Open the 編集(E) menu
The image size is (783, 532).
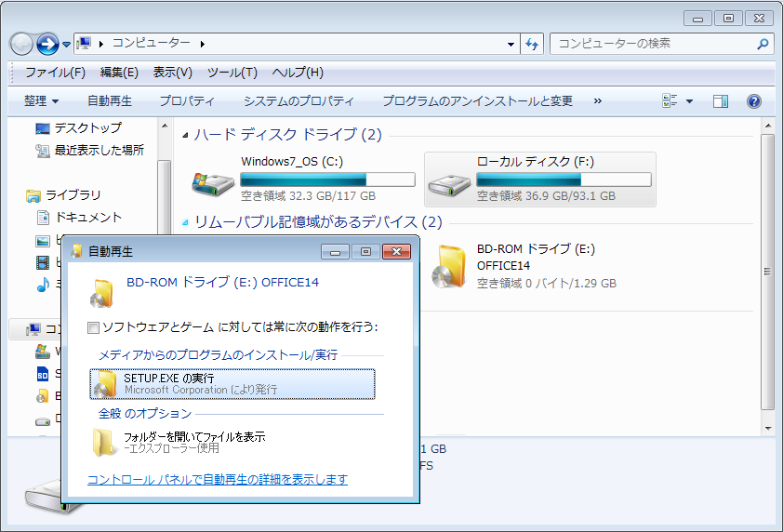pos(119,73)
